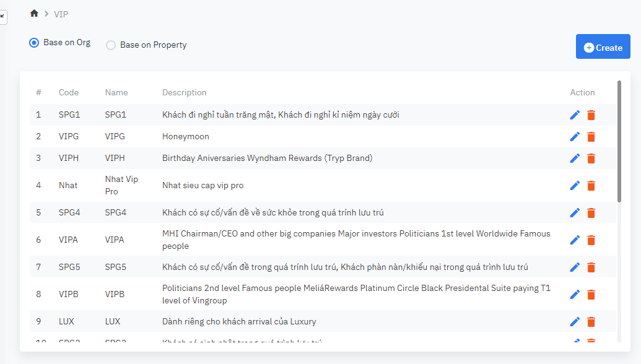
Task: Edit the VIPA row
Action: (x=575, y=240)
